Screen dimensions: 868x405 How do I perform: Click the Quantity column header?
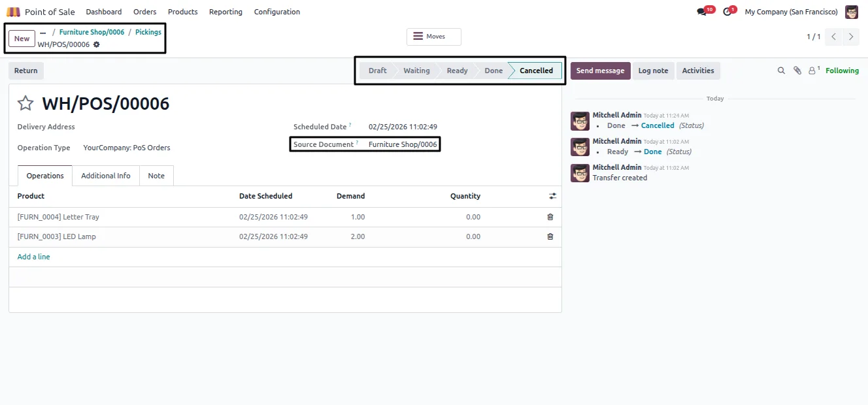click(465, 196)
